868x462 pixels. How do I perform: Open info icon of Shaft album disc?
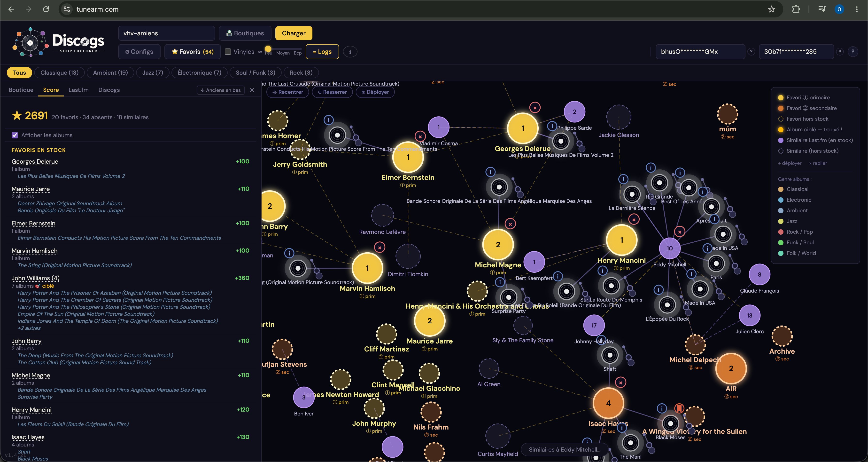click(601, 340)
